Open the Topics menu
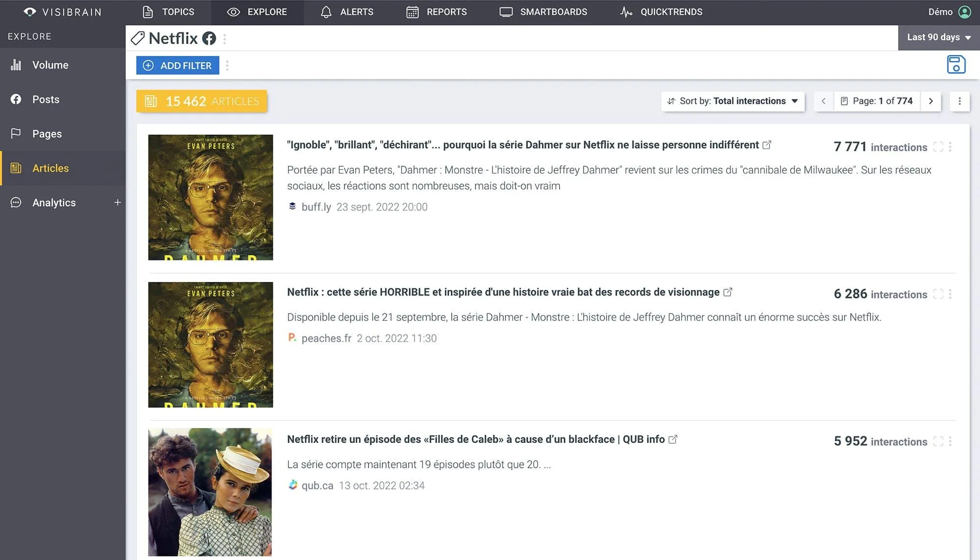 tap(168, 12)
